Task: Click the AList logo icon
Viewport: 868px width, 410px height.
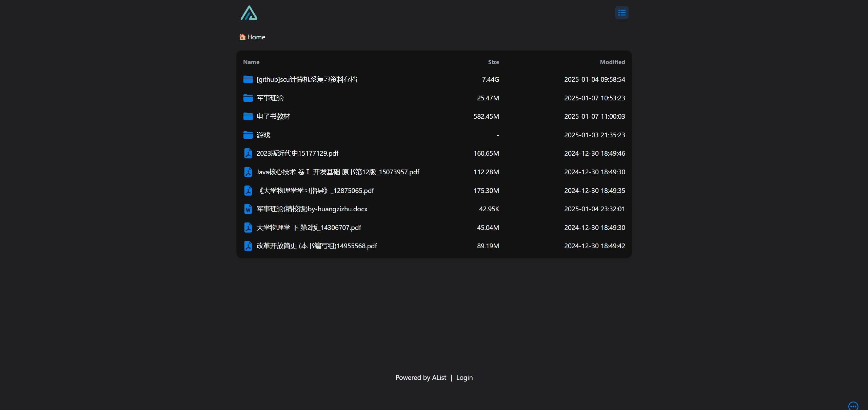Action: click(249, 13)
